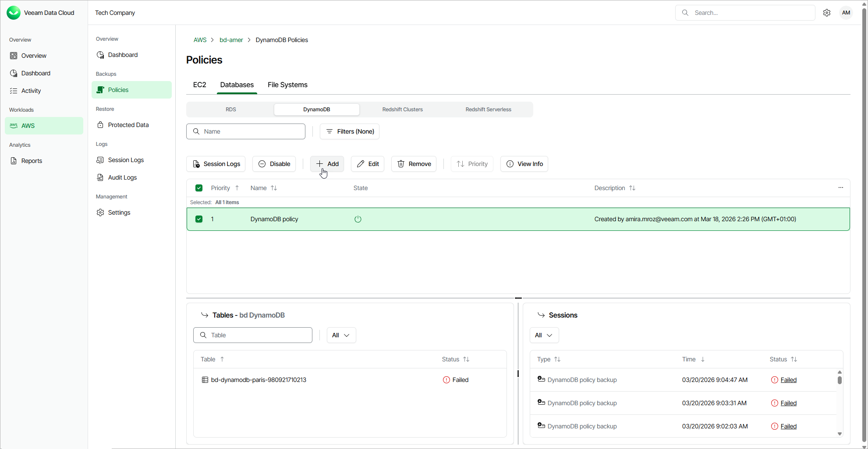The width and height of the screenshot is (868, 449).
Task: Select the RDS sub-tab
Action: pos(231,110)
